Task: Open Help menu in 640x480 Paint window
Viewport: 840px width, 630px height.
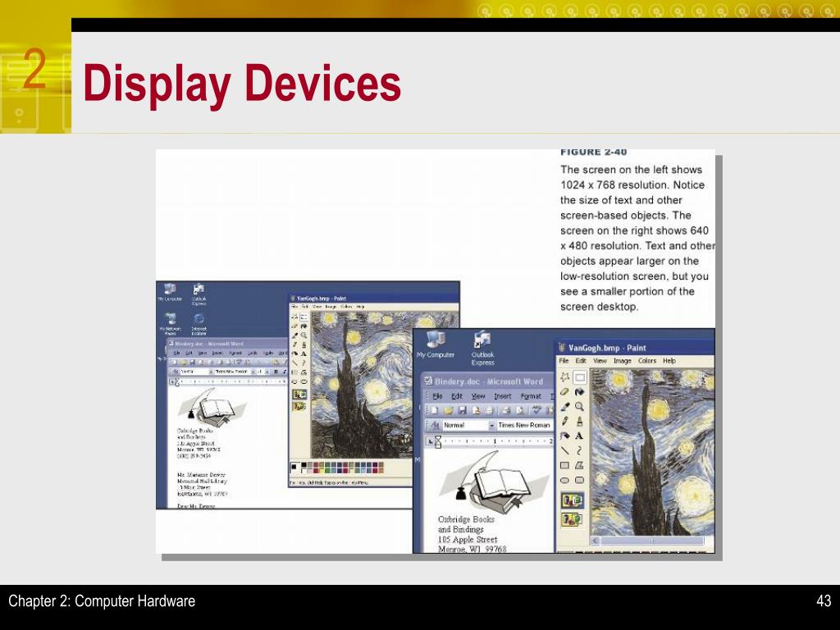Action: tap(669, 361)
